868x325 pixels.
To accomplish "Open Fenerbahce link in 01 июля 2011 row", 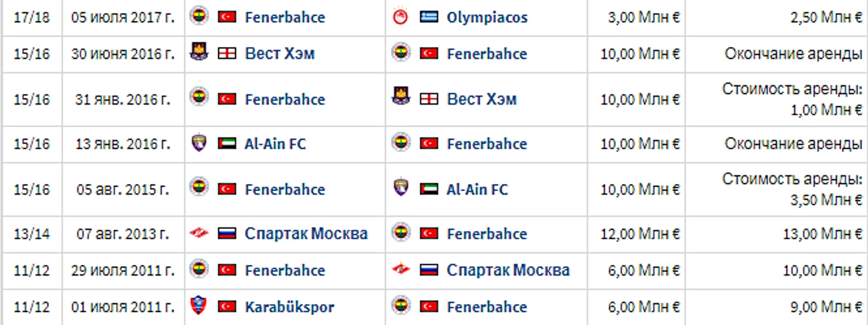I will pos(487,307).
